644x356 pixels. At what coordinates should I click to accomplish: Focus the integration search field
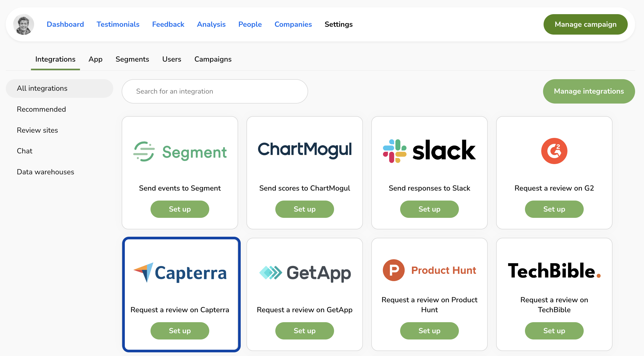click(214, 91)
